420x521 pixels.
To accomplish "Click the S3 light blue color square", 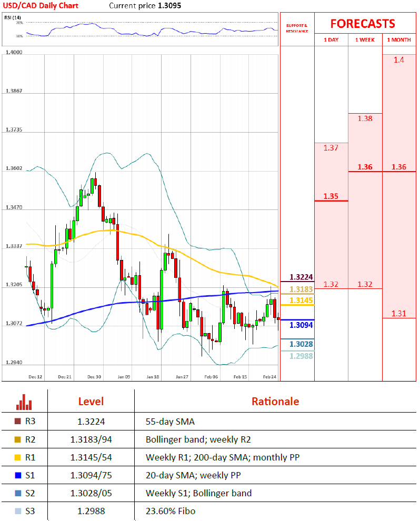I will point(18,511).
